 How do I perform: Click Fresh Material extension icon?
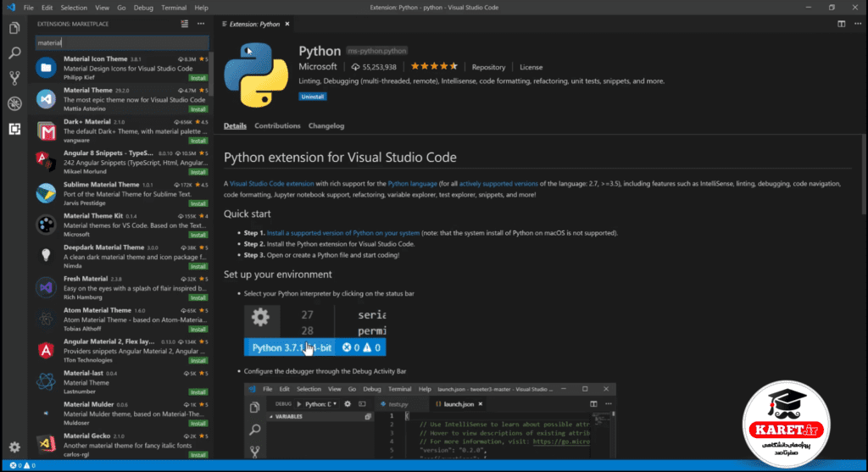click(46, 288)
